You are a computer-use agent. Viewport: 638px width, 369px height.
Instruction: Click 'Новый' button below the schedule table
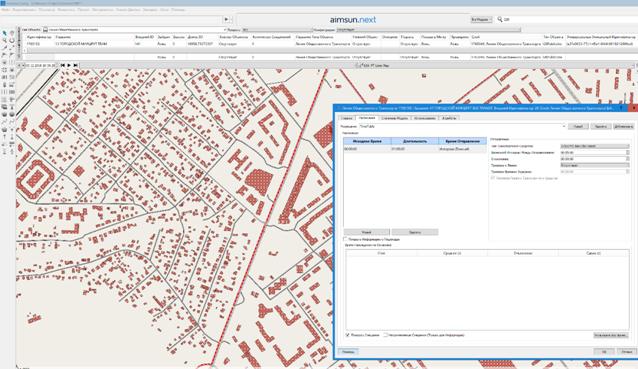(367, 232)
